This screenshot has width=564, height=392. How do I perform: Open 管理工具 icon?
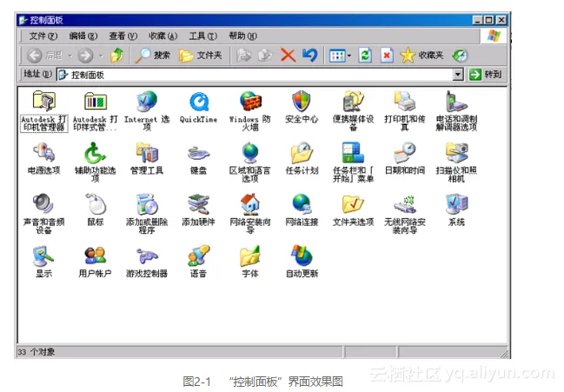tap(147, 152)
